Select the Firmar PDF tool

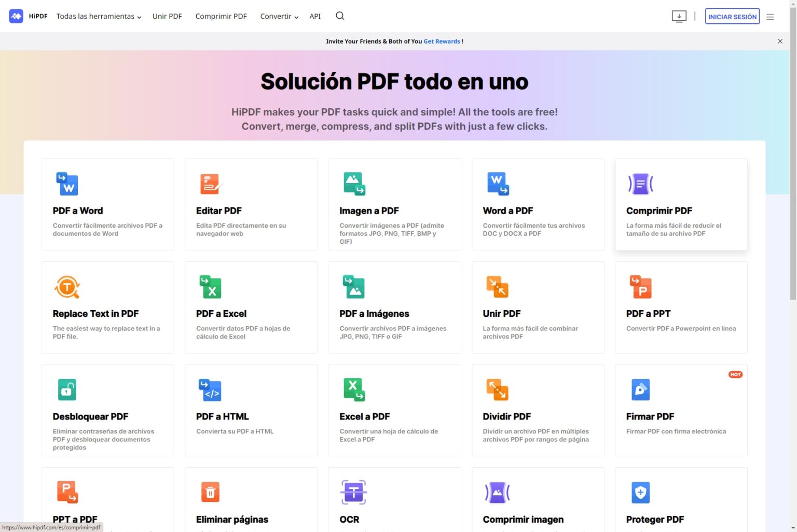(681, 410)
